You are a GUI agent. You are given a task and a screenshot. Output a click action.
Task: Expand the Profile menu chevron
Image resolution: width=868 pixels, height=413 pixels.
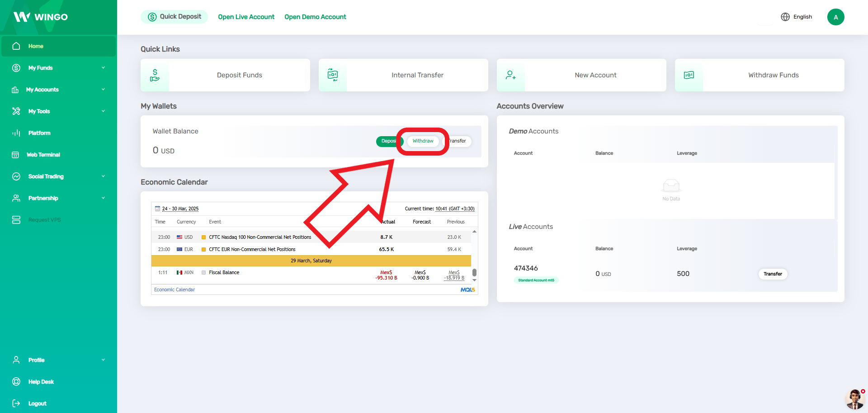(x=103, y=360)
